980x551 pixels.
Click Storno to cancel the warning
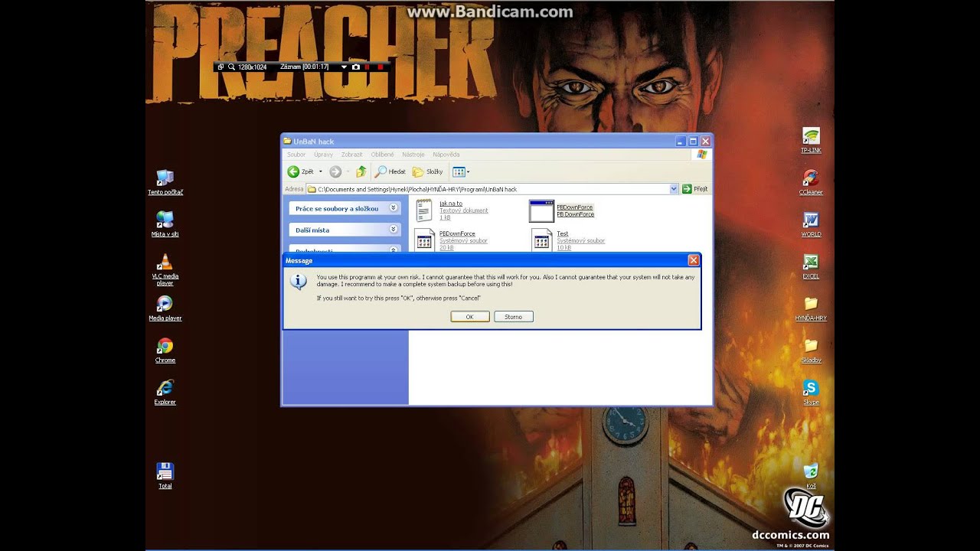coord(513,317)
